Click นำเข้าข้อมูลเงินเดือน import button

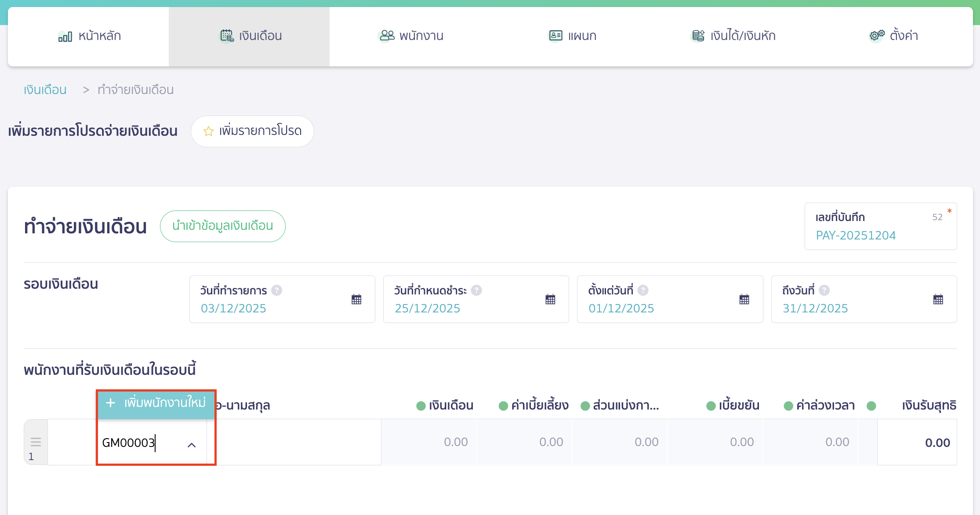pos(222,226)
